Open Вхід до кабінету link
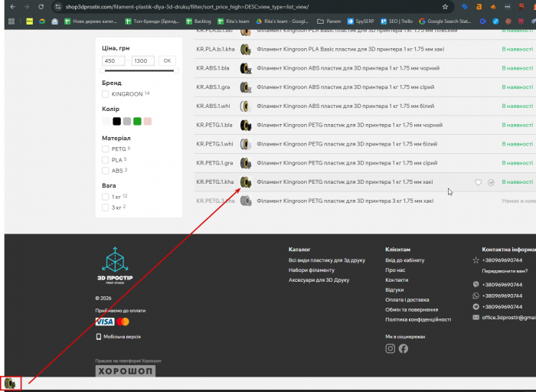The width and height of the screenshot is (536, 392). (405, 260)
